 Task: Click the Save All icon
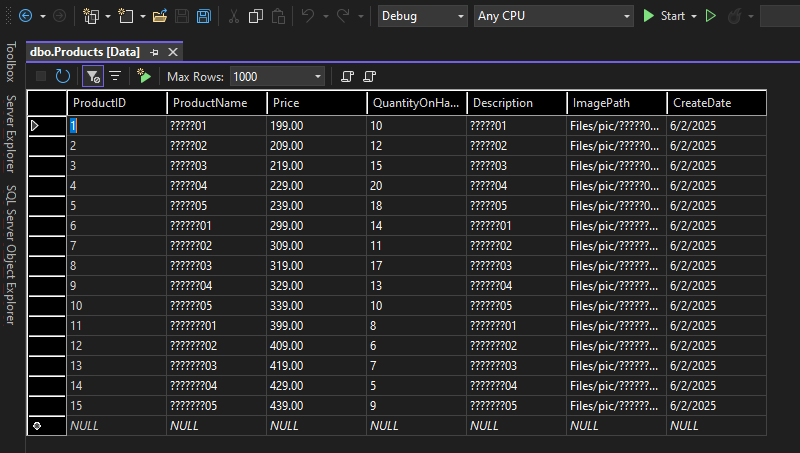tap(203, 16)
